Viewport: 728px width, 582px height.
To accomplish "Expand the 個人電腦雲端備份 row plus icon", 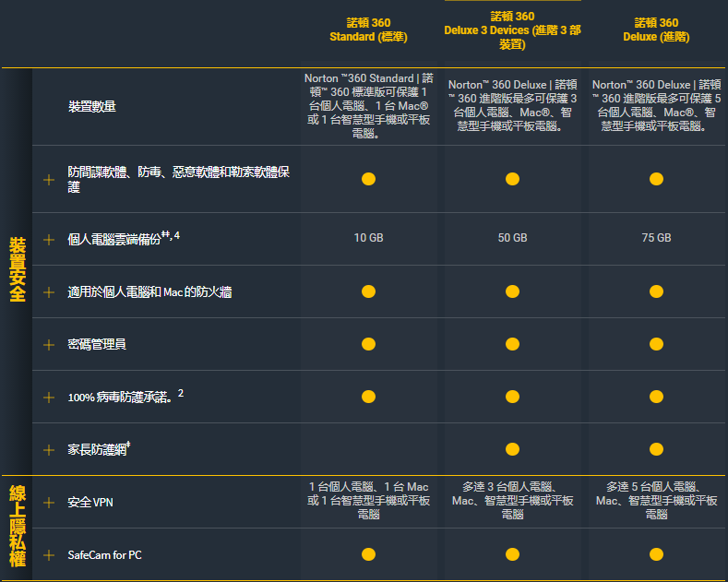I will pyautogui.click(x=49, y=238).
